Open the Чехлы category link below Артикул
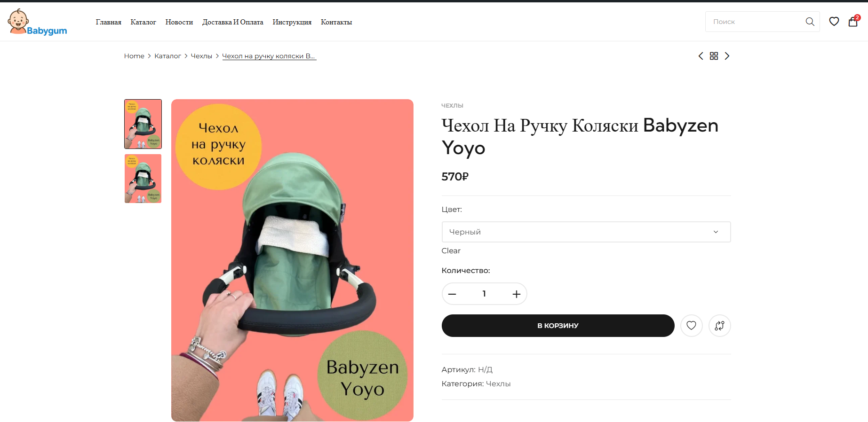Viewport: 868px width, 422px height. 498,384
